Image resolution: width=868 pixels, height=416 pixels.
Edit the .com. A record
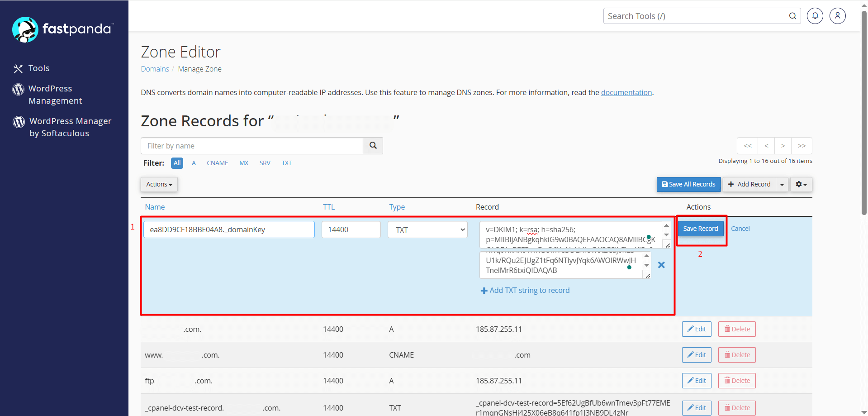point(697,329)
